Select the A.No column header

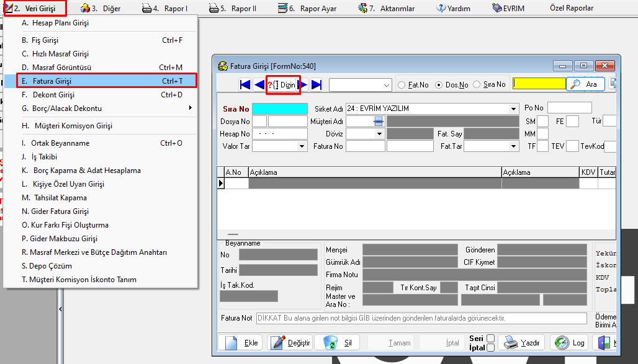[236, 172]
